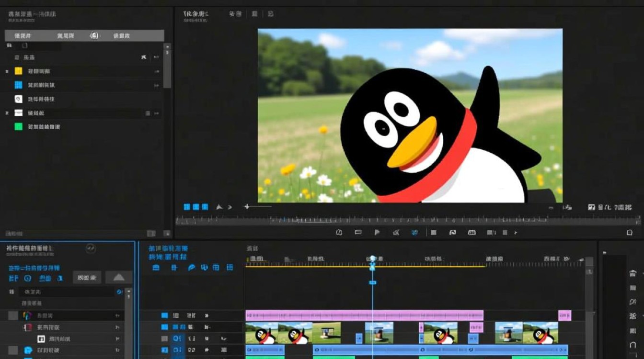Click the multicolored icon in the lower-left list
The width and height of the screenshot is (644, 359).
pyautogui.click(x=27, y=315)
